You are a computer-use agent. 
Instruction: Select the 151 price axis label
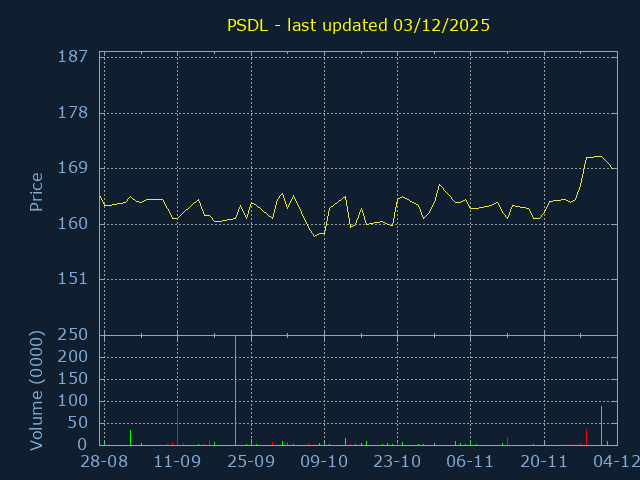point(73,279)
